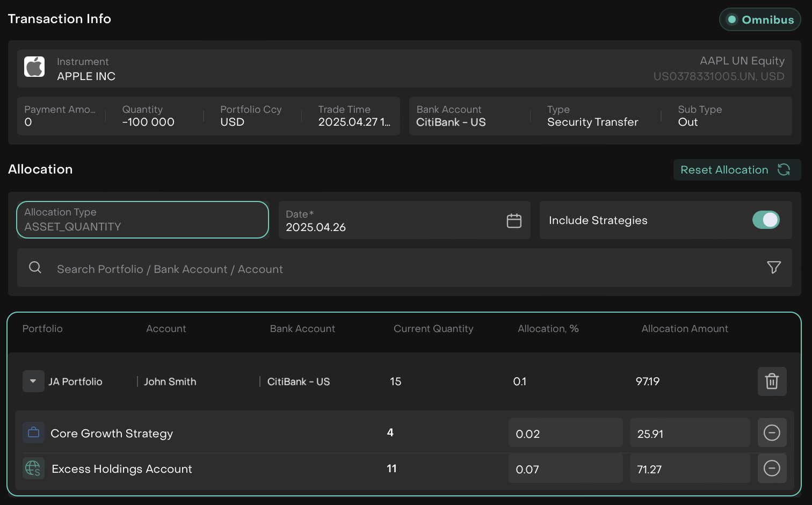Click the Allocation, % column header
The width and height of the screenshot is (812, 505).
[x=548, y=329]
